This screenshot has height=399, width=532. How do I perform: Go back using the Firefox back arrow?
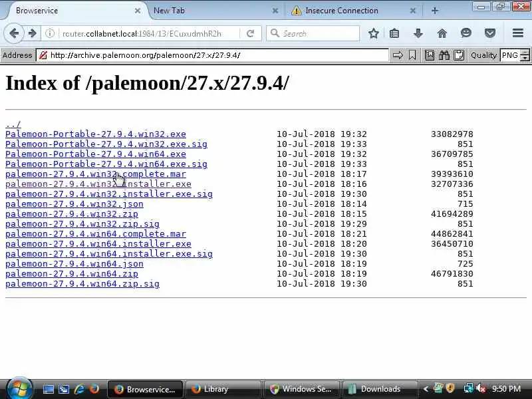pyautogui.click(x=14, y=33)
